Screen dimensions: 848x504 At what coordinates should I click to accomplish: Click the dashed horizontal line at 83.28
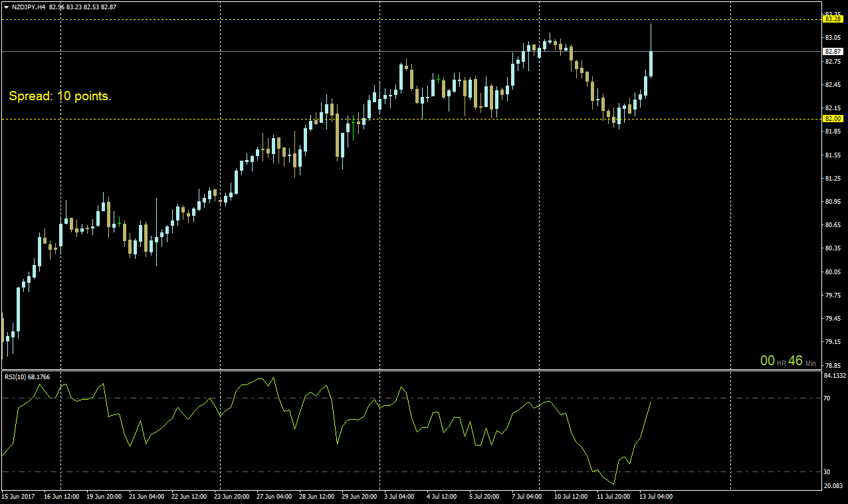(x=410, y=19)
